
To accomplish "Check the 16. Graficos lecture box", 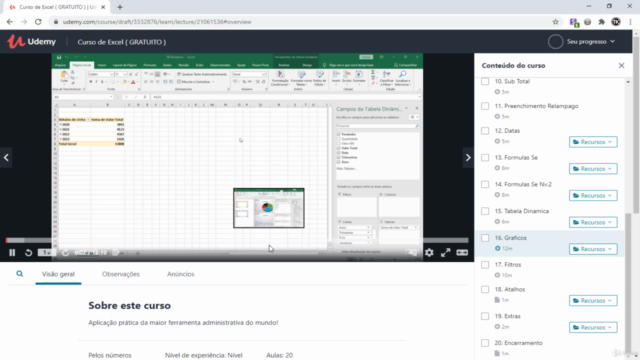I will tap(485, 238).
